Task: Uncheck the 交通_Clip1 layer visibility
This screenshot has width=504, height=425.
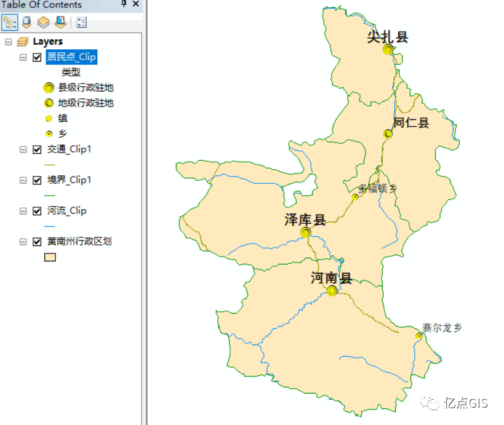Action: coord(37,149)
